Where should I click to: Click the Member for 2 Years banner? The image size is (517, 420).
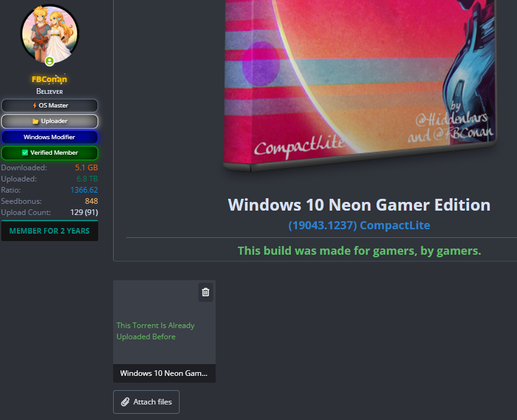tap(50, 231)
